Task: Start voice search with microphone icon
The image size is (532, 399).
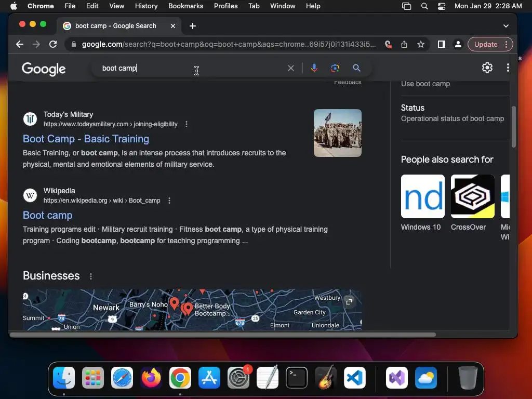Action: coord(314,68)
